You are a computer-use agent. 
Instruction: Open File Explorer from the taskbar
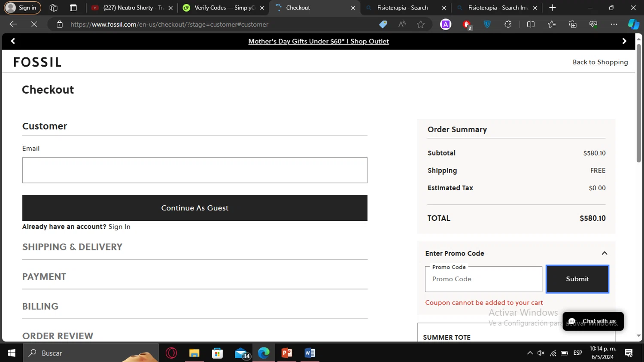[x=194, y=353]
